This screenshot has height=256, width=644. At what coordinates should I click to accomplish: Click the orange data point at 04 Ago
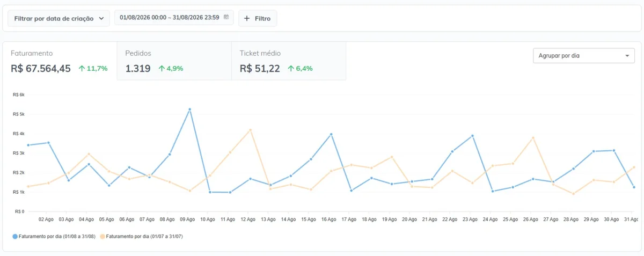[x=89, y=154]
